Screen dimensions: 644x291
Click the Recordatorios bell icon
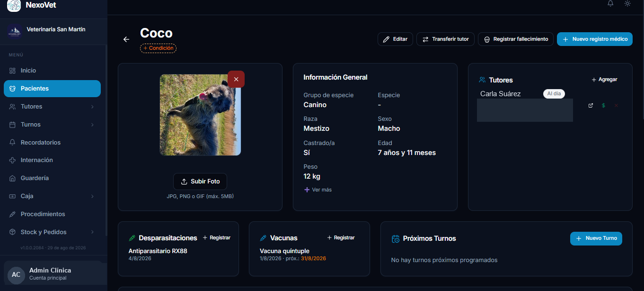tap(12, 143)
